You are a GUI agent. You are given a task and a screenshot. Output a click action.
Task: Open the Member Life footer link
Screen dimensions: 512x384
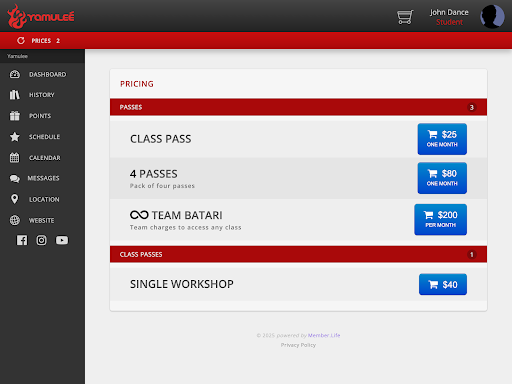(324, 335)
